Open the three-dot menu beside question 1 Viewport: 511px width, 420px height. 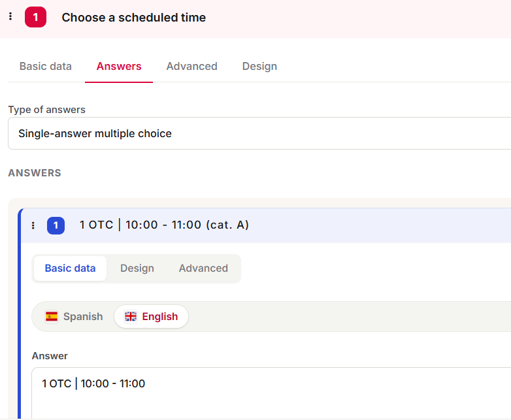point(10,16)
